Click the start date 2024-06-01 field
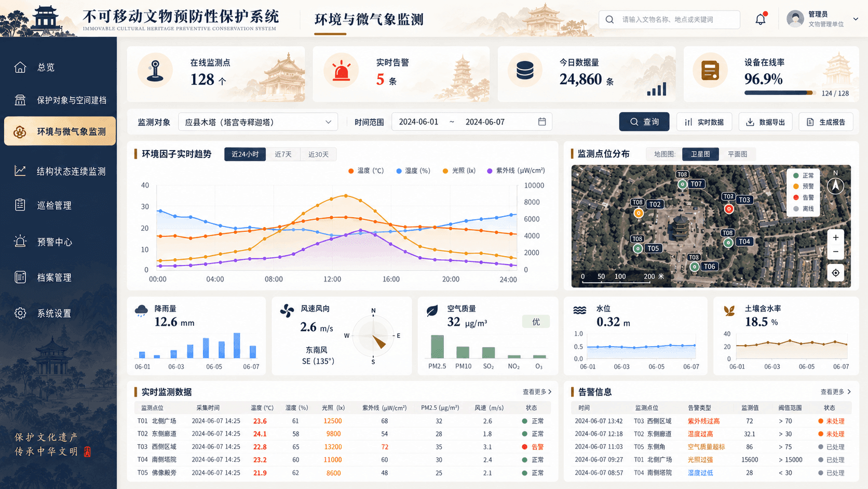Image resolution: width=868 pixels, height=489 pixels. [x=418, y=122]
